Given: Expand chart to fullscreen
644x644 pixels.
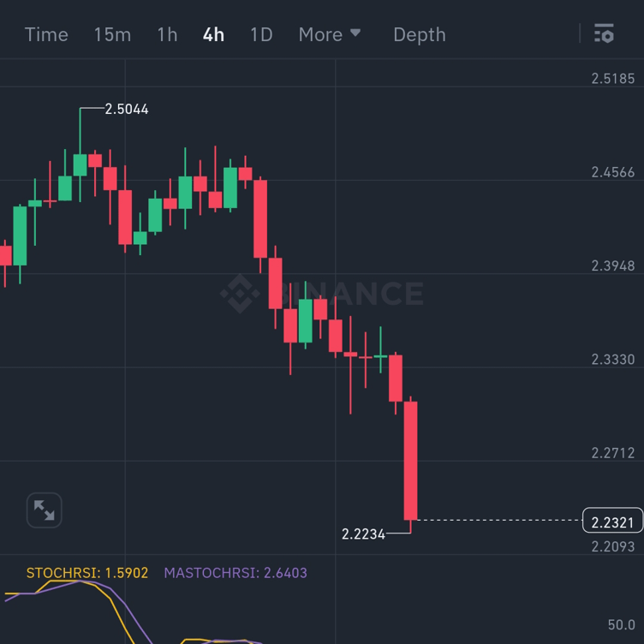Looking at the screenshot, I should (44, 510).
